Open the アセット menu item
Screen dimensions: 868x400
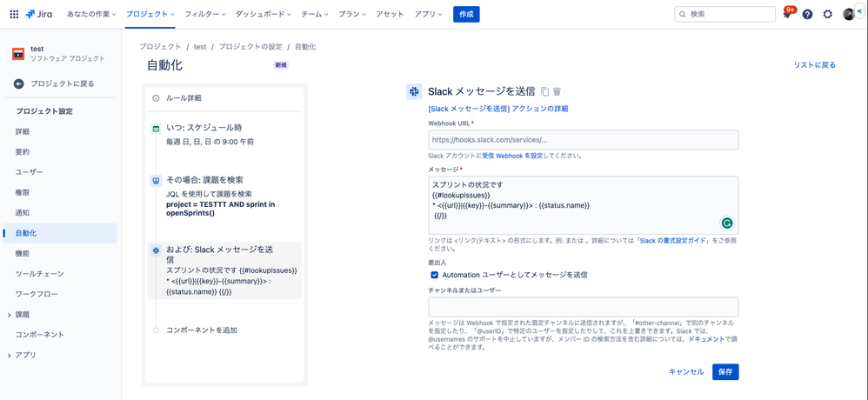pyautogui.click(x=390, y=15)
